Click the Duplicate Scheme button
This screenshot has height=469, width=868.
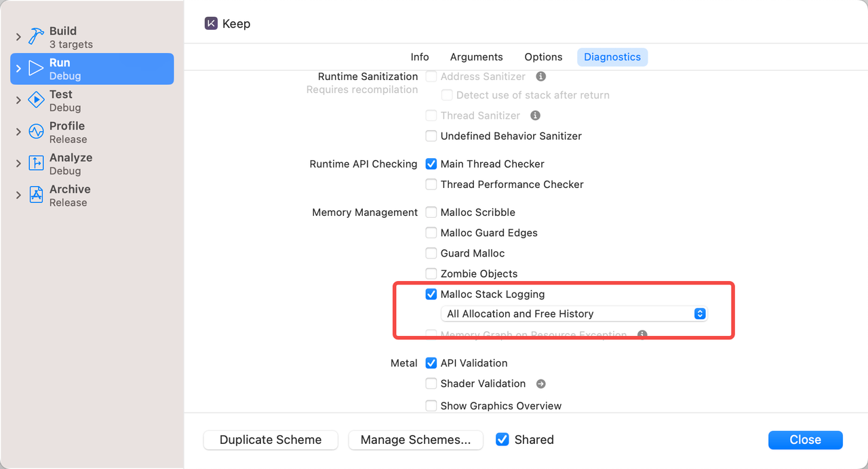[271, 440]
